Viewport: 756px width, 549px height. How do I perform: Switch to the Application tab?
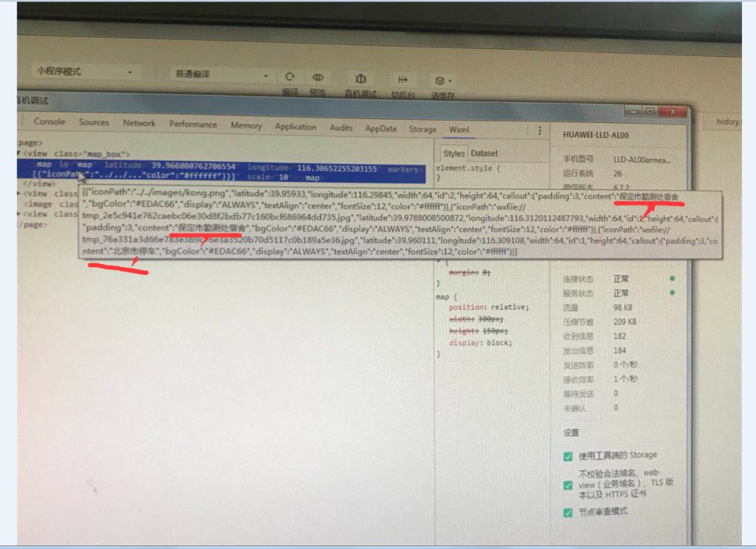coord(295,126)
